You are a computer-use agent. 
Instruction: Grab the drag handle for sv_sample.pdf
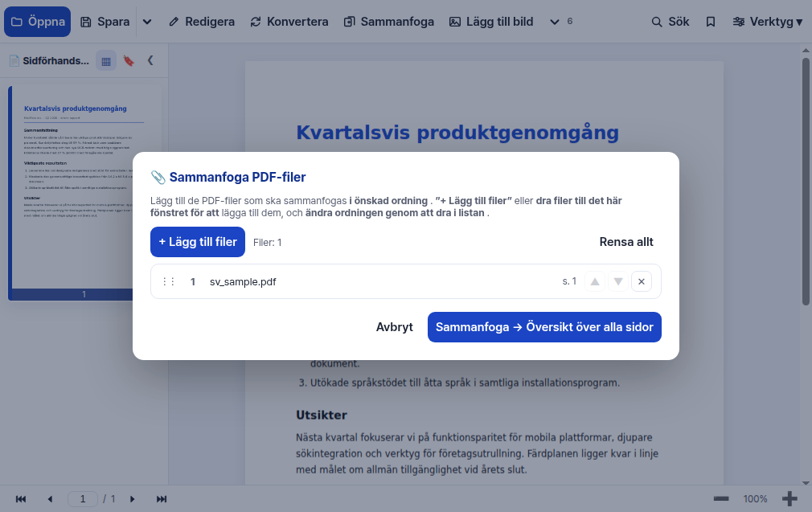point(168,281)
